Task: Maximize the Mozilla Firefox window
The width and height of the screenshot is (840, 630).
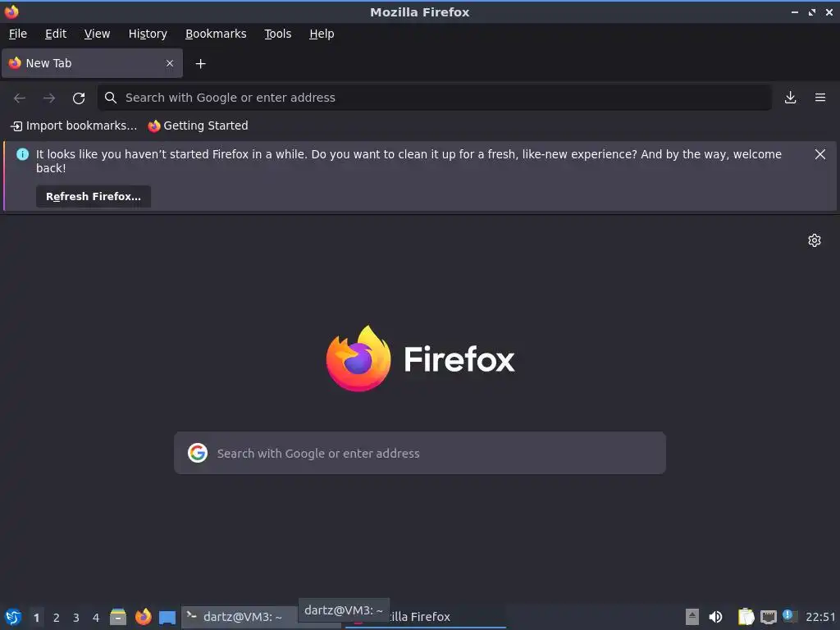Action: pyautogui.click(x=812, y=12)
